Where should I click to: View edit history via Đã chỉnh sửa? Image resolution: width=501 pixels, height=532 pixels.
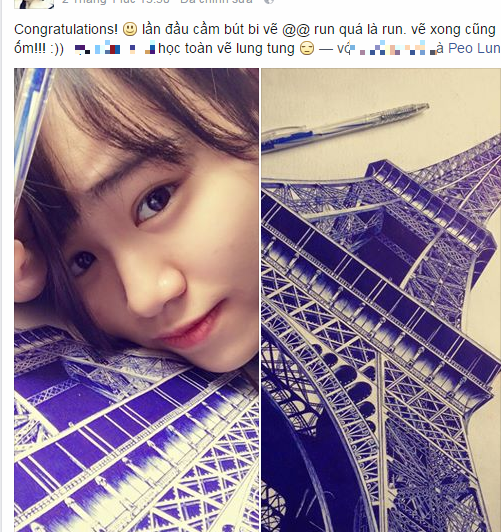point(216,2)
